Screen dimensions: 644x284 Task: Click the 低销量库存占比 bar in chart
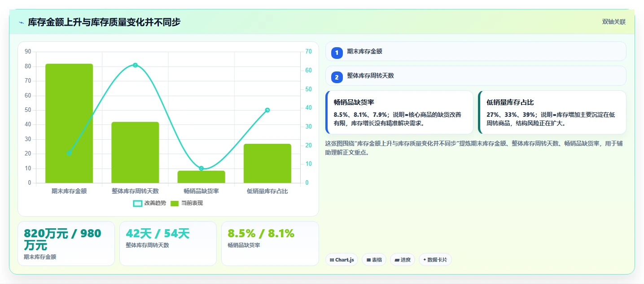pyautogui.click(x=267, y=163)
